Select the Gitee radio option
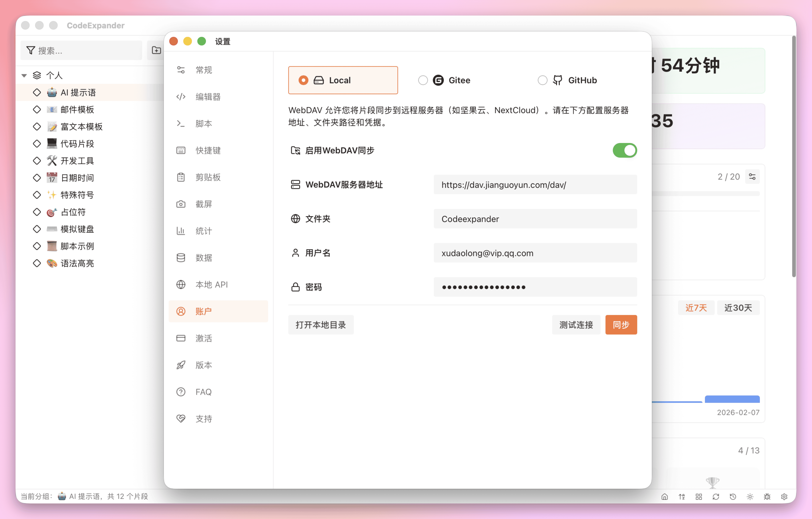This screenshot has height=519, width=812. (423, 80)
